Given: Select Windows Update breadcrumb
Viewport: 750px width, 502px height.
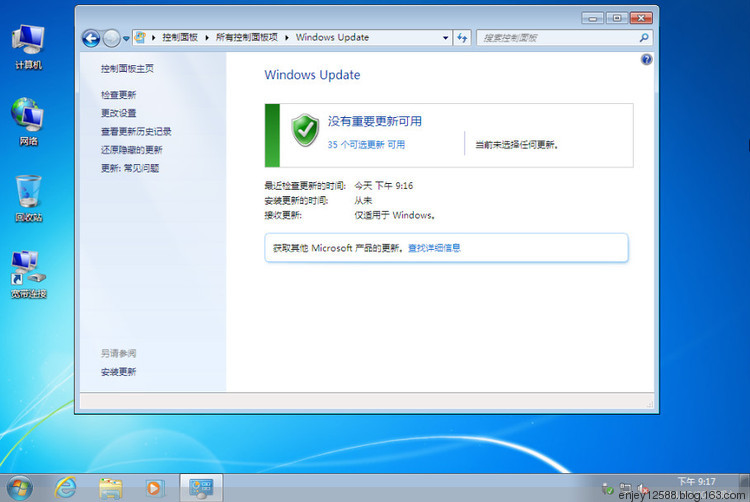Looking at the screenshot, I should (x=332, y=37).
